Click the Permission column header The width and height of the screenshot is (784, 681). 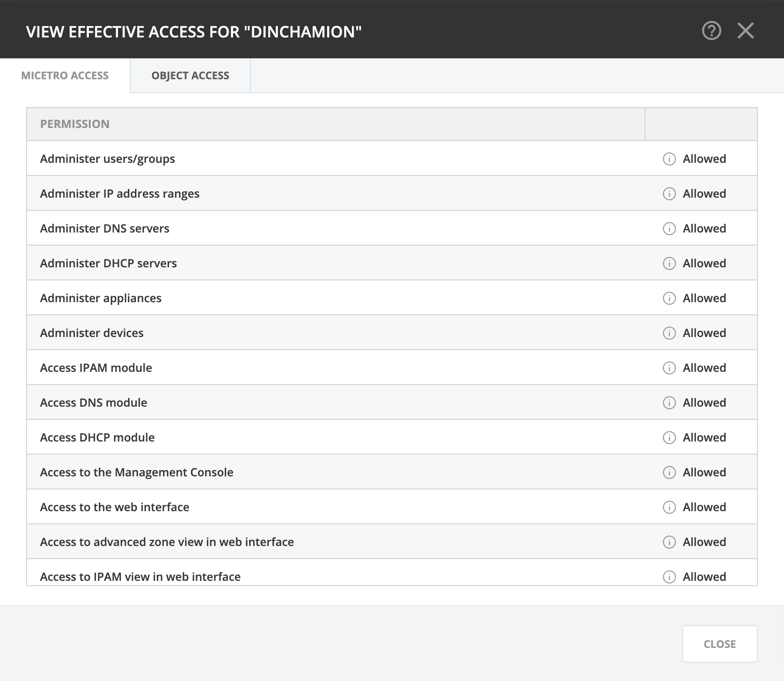click(x=75, y=124)
